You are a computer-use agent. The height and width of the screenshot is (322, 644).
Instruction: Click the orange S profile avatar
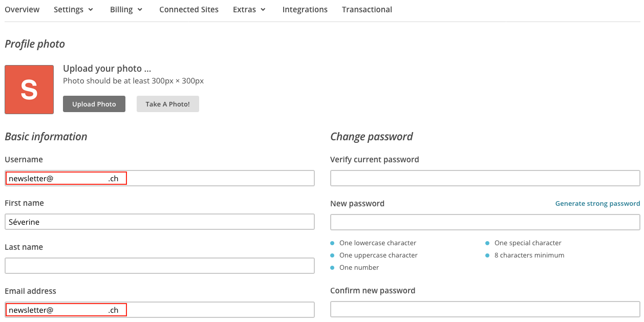[29, 90]
